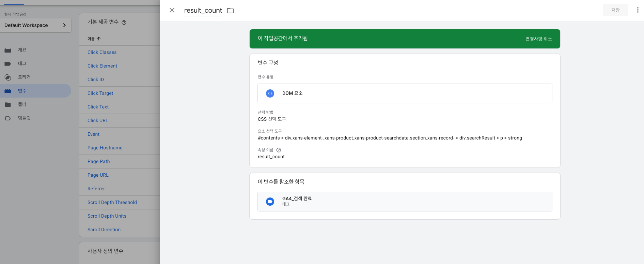The image size is (644, 264).
Task: Expand the Default Workspace selector
Action: pos(35,25)
